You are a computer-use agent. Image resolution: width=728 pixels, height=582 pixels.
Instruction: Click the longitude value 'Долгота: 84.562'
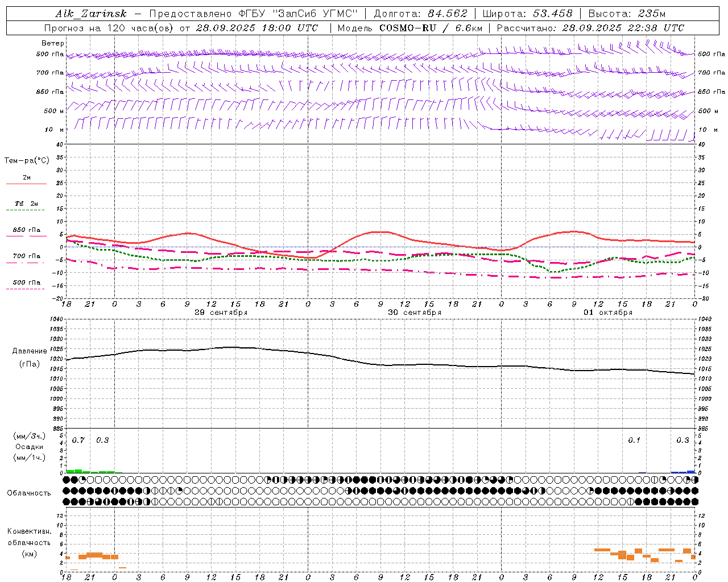[x=420, y=14]
